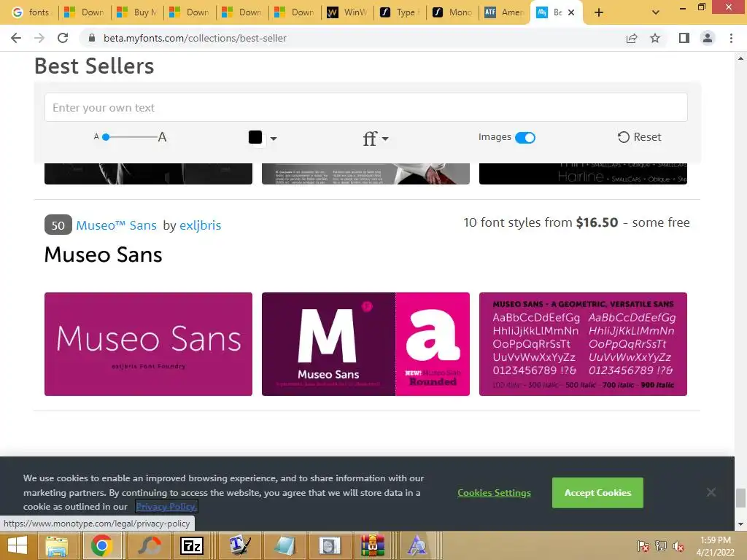Click the Enter your own text field

click(x=366, y=108)
